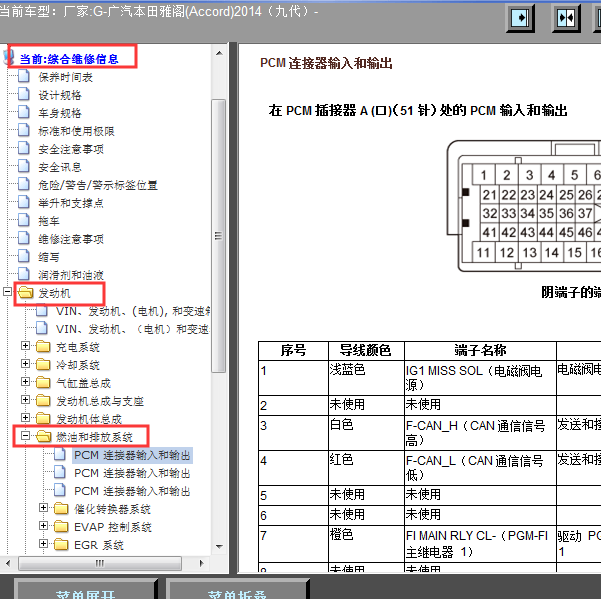Click the horizontal scroll-right arrow
The image size is (601, 599).
pyautogui.click(x=202, y=563)
